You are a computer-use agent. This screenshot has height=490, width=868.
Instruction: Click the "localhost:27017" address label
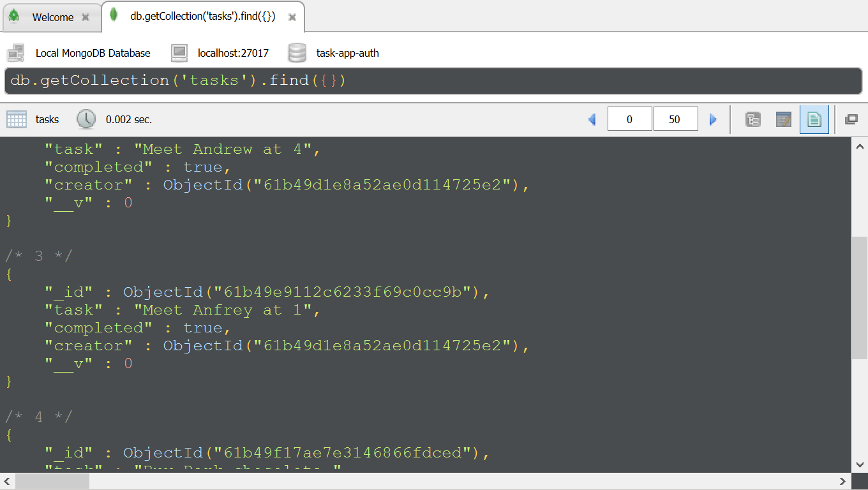234,53
